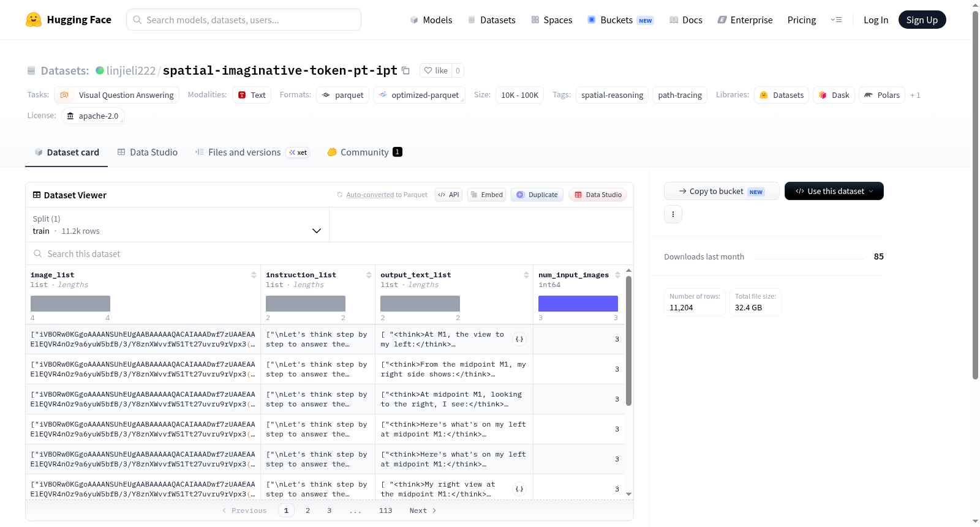Image resolution: width=980 pixels, height=527 pixels.
Task: Click the page vertical scrollbar
Action: click(x=975, y=195)
